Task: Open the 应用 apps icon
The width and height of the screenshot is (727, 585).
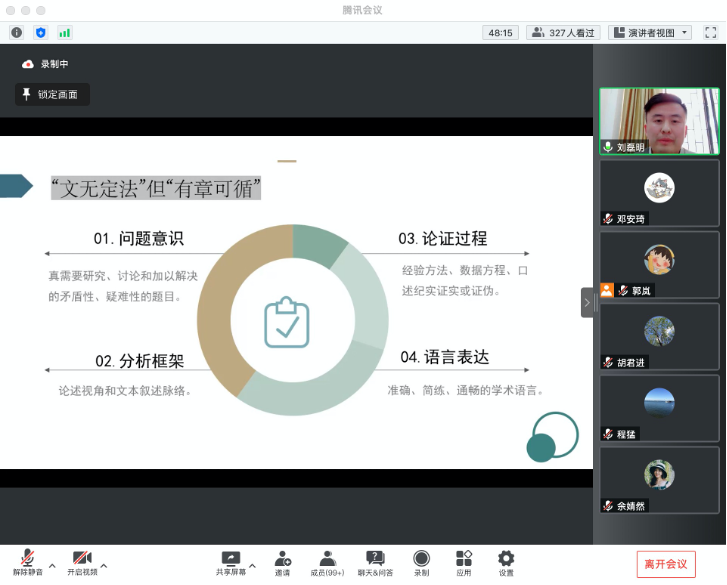Action: click(x=464, y=563)
